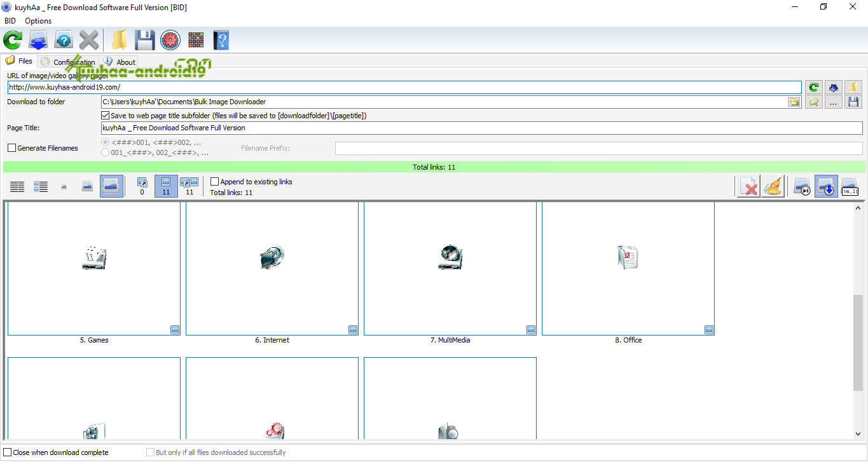Select the 5. Games thumbnail
868x462 pixels.
coord(94,268)
